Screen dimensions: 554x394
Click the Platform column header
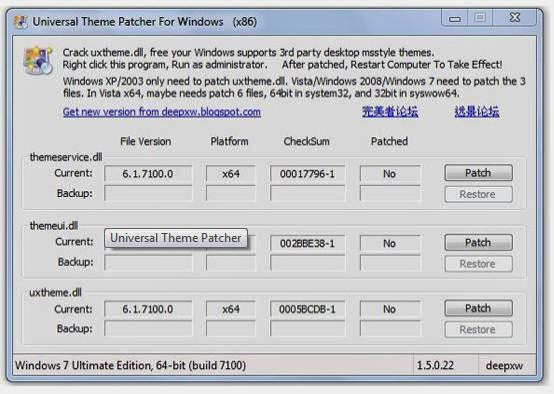(x=229, y=141)
